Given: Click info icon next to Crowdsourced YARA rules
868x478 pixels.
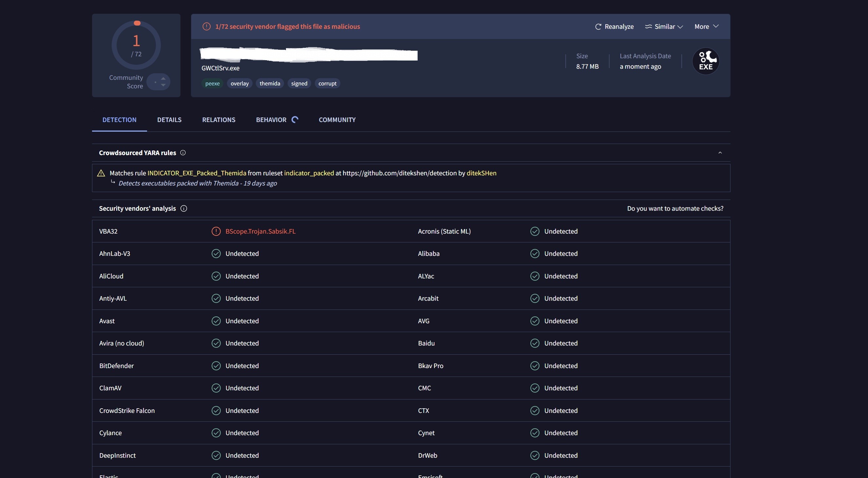Looking at the screenshot, I should [183, 153].
